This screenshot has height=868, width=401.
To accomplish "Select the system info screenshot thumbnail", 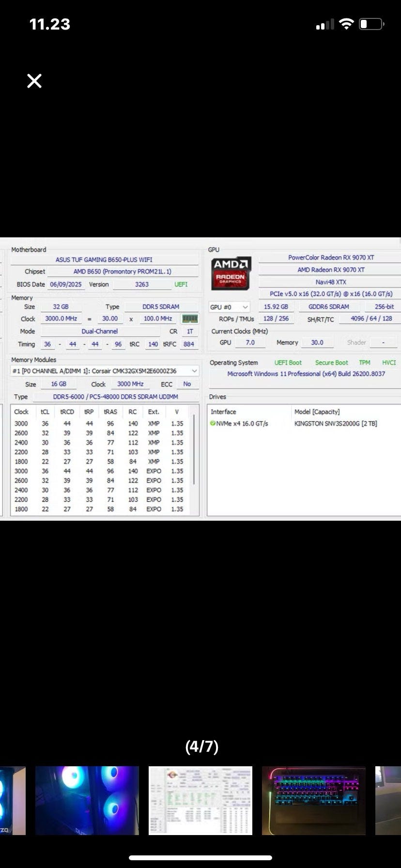I will [x=200, y=801].
